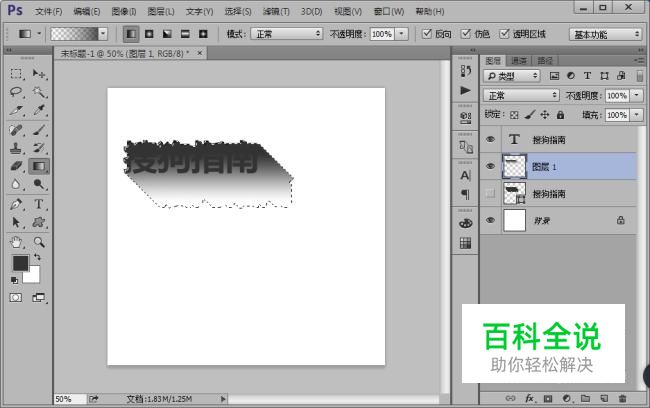Select the Gradient tool in the toolbox
The height and width of the screenshot is (408, 650).
[x=39, y=166]
